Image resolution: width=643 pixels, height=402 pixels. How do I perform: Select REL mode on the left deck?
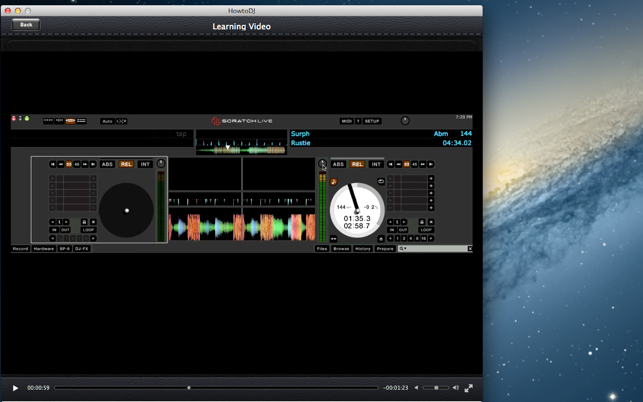click(126, 164)
